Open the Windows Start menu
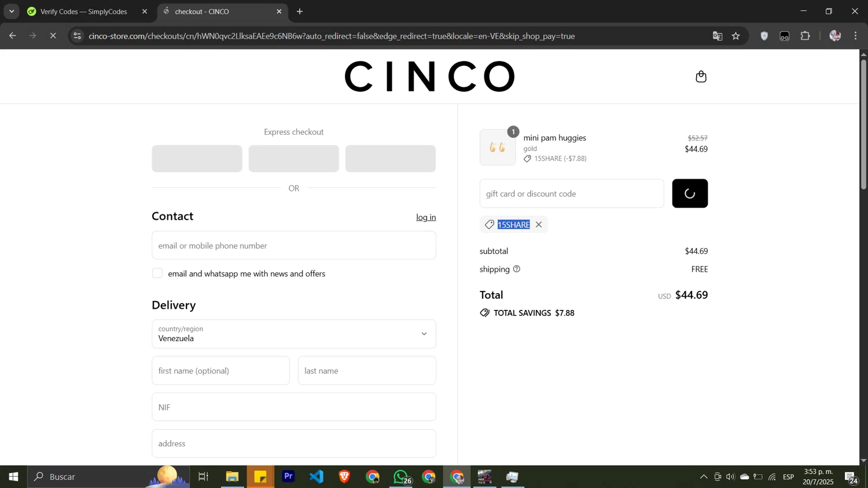Viewport: 868px width, 488px height. [x=13, y=477]
